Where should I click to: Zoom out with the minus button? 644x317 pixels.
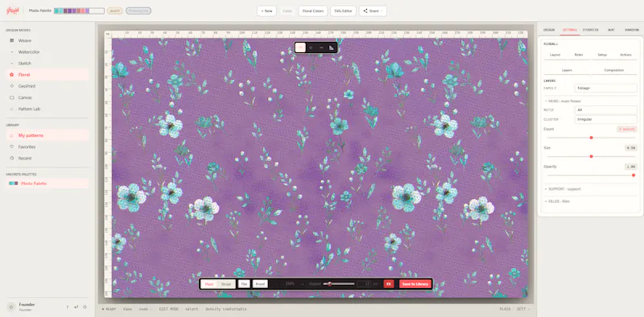[277, 284]
